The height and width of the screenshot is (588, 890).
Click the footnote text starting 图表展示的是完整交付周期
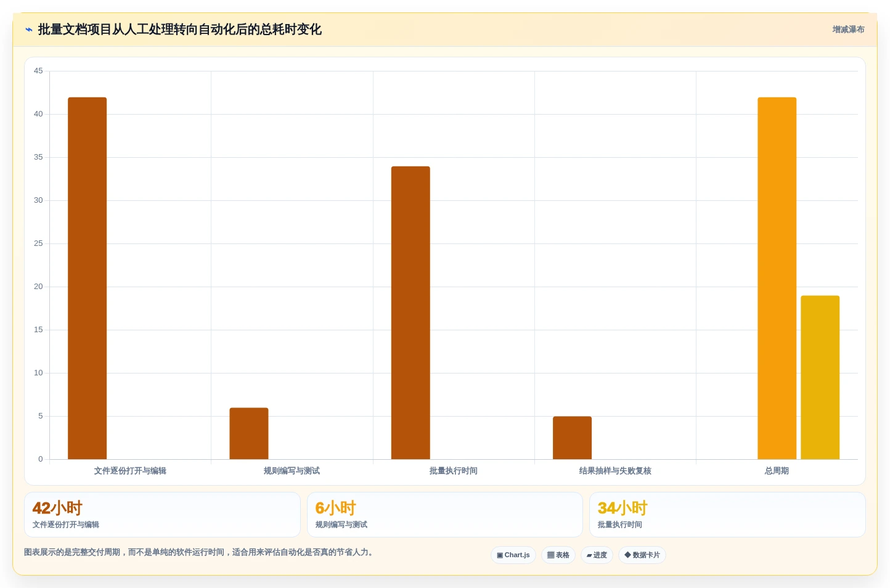pos(200,552)
